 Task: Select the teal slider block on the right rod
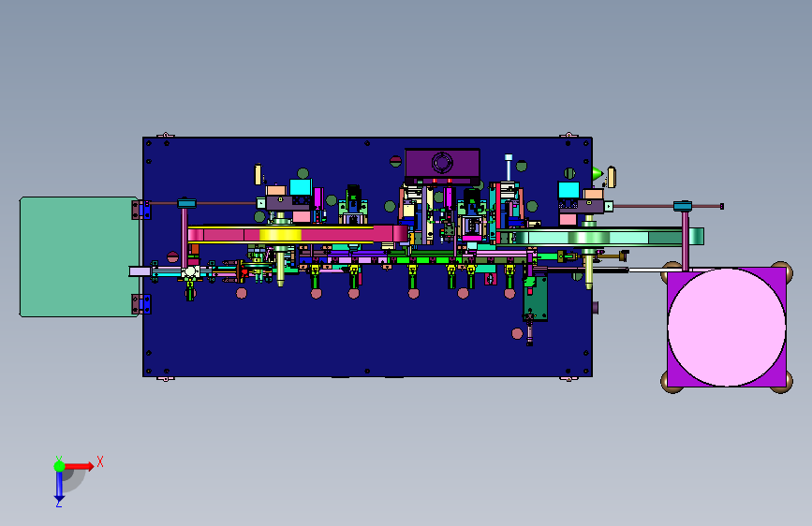[x=683, y=206]
